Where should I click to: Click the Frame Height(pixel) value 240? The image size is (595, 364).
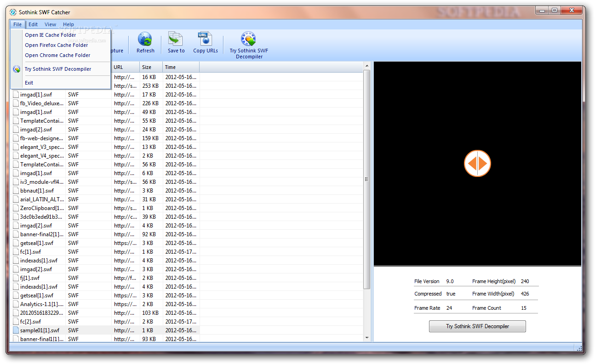point(525,281)
